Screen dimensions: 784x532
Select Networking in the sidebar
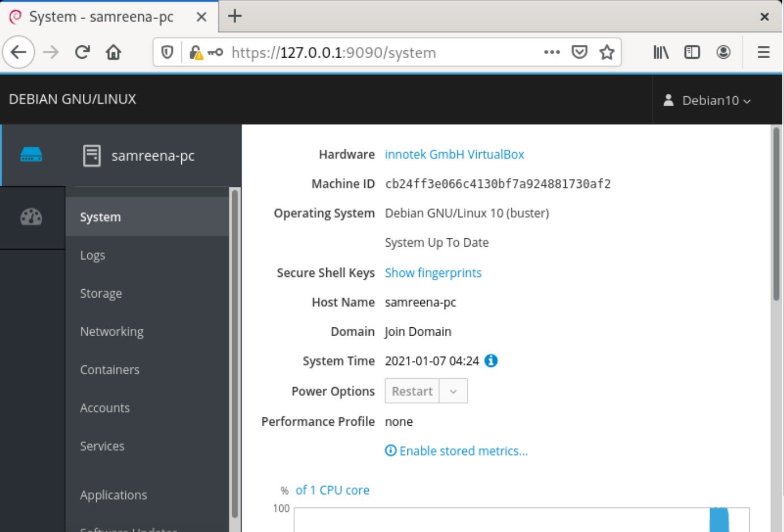[112, 332]
